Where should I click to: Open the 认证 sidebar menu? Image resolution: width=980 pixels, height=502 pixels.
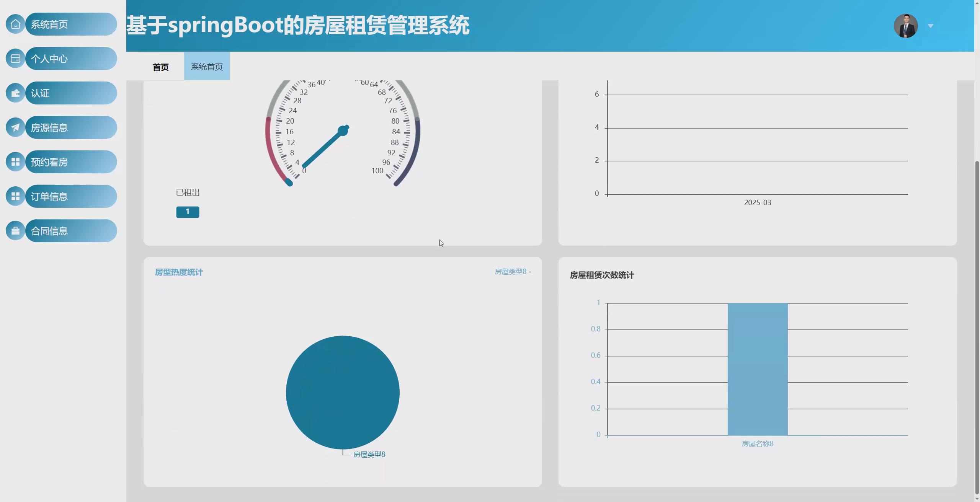point(71,93)
